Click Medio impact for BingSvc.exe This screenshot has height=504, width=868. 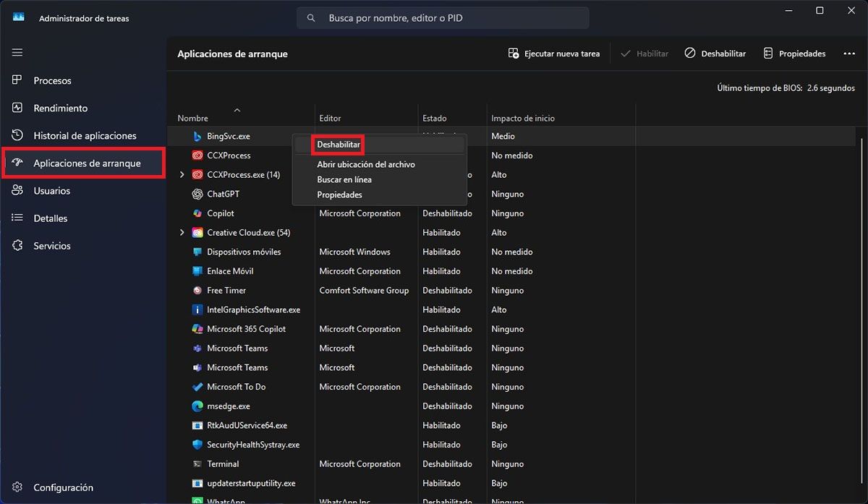pyautogui.click(x=503, y=136)
